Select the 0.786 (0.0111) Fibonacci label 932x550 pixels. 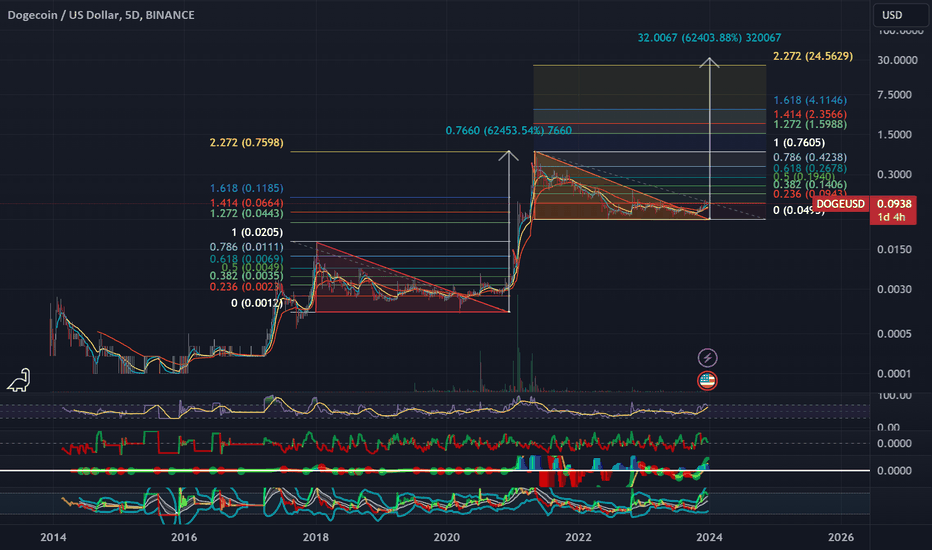click(247, 247)
